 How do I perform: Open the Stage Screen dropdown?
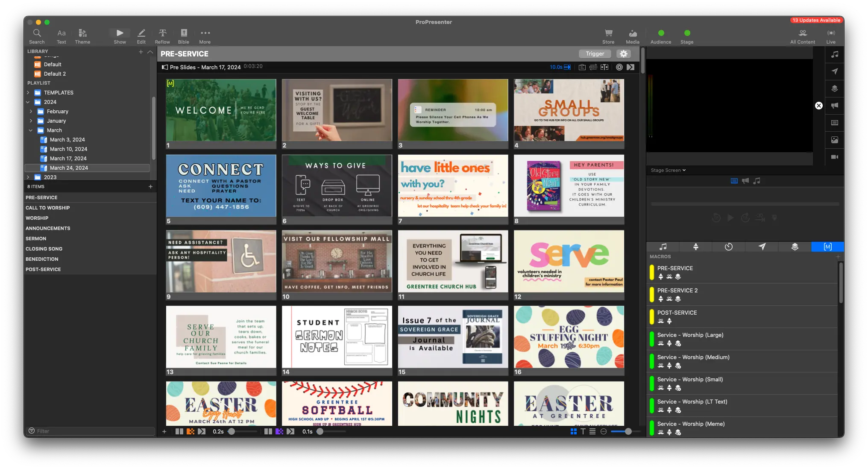pos(667,170)
